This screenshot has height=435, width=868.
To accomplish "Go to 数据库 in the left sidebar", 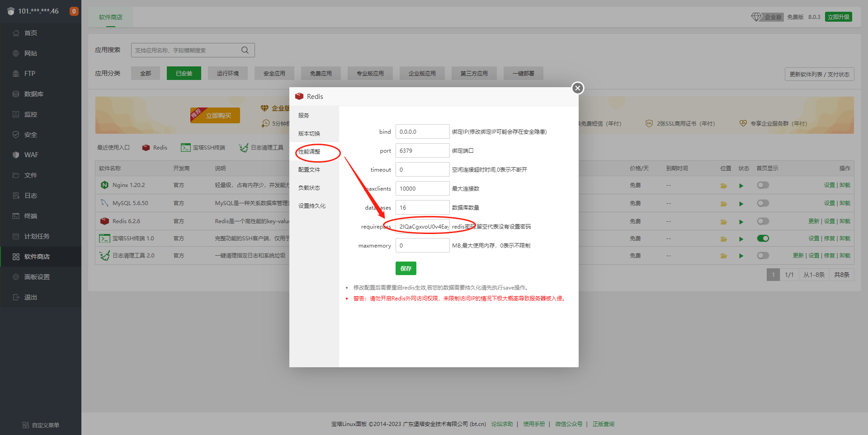I will click(x=34, y=94).
